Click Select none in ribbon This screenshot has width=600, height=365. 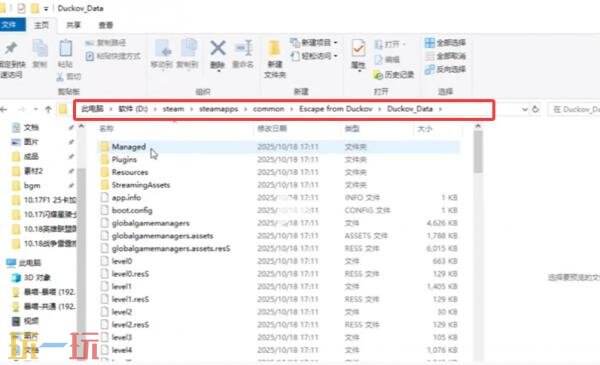[445, 56]
